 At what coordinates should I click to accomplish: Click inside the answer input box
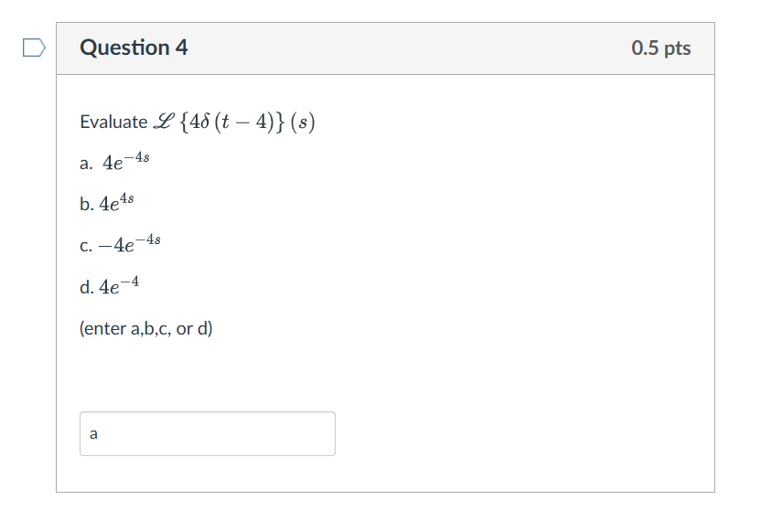pyautogui.click(x=206, y=433)
